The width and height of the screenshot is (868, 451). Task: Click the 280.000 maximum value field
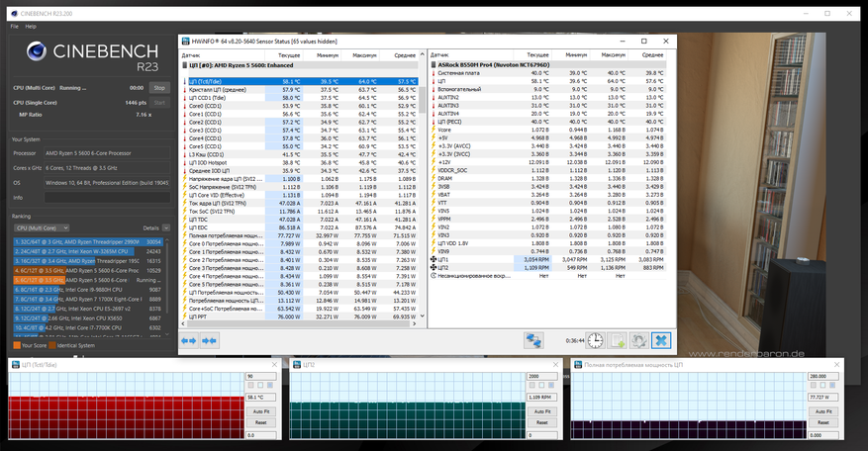click(x=823, y=376)
